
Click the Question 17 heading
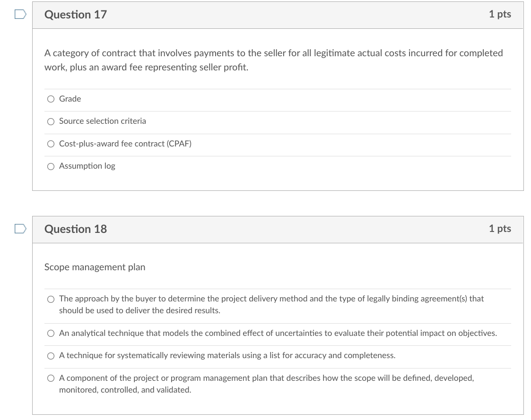[x=76, y=14]
